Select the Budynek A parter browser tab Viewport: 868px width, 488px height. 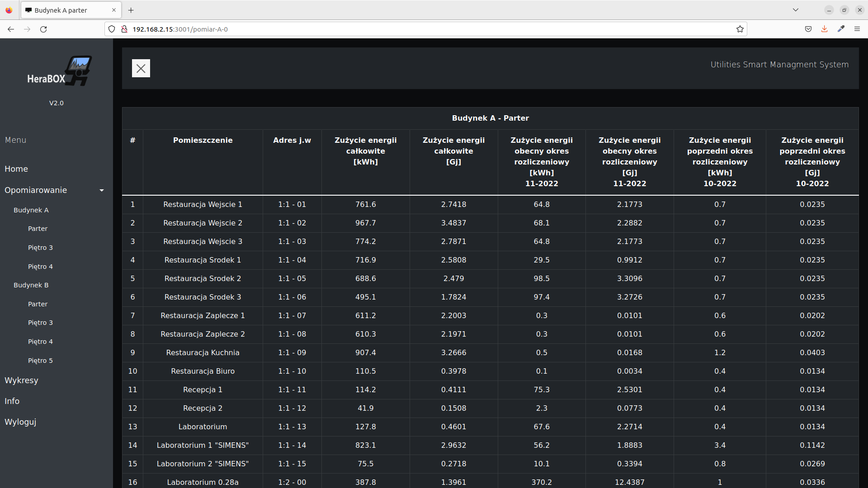pyautogui.click(x=71, y=10)
